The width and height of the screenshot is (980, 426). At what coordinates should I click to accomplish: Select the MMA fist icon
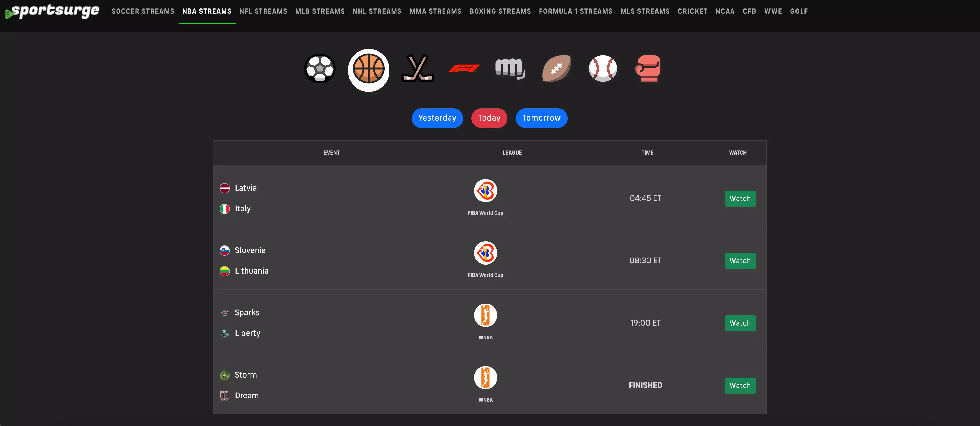tap(510, 69)
